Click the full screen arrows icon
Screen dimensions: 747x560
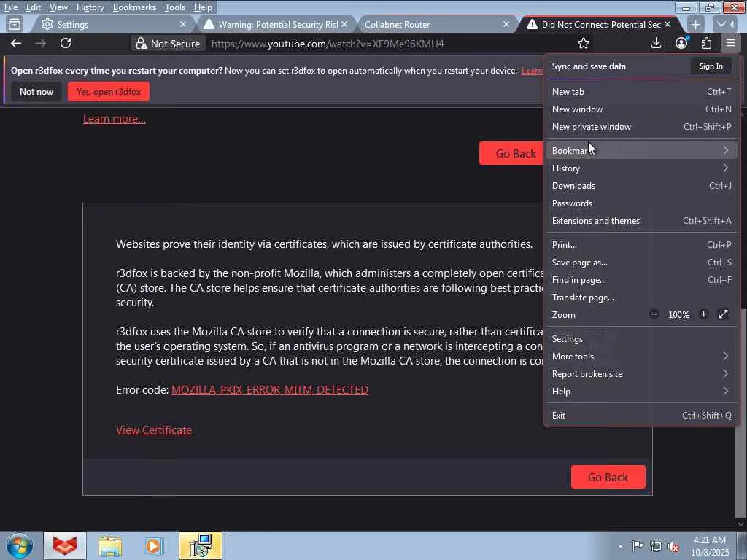[x=723, y=314]
